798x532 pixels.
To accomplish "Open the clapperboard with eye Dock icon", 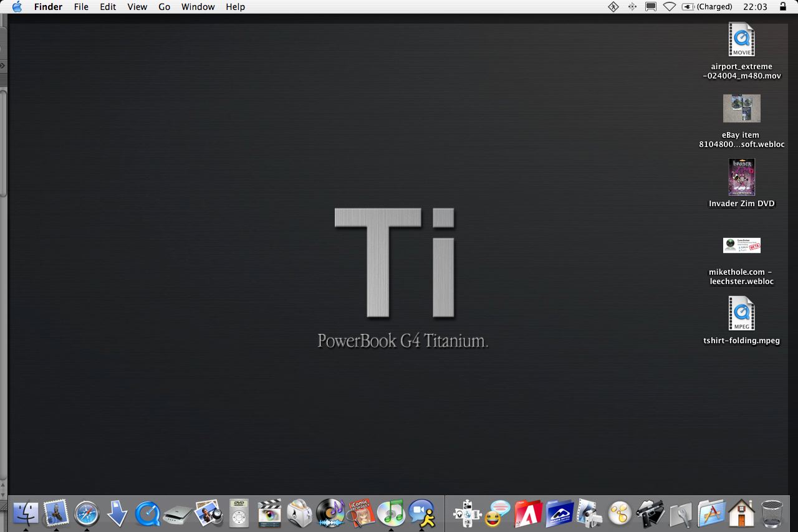I will tap(270, 514).
